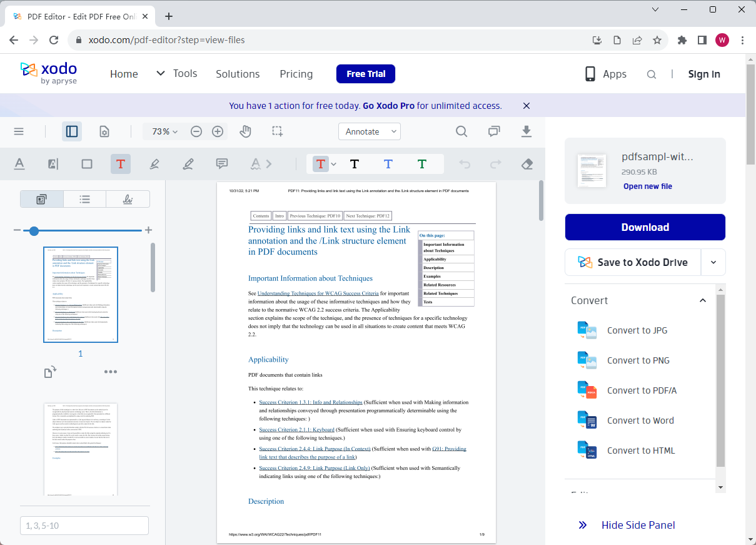The width and height of the screenshot is (756, 545).
Task: Open page 1 more options ellipsis
Action: coord(111,372)
